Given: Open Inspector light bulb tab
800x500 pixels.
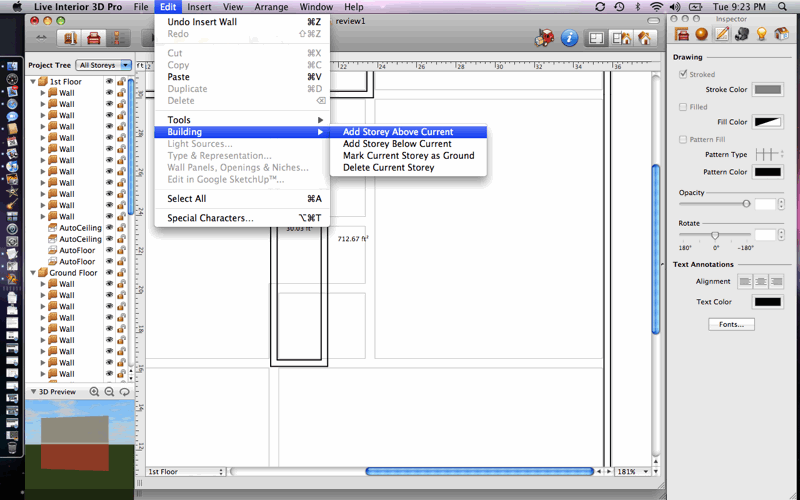Looking at the screenshot, I should click(x=761, y=34).
